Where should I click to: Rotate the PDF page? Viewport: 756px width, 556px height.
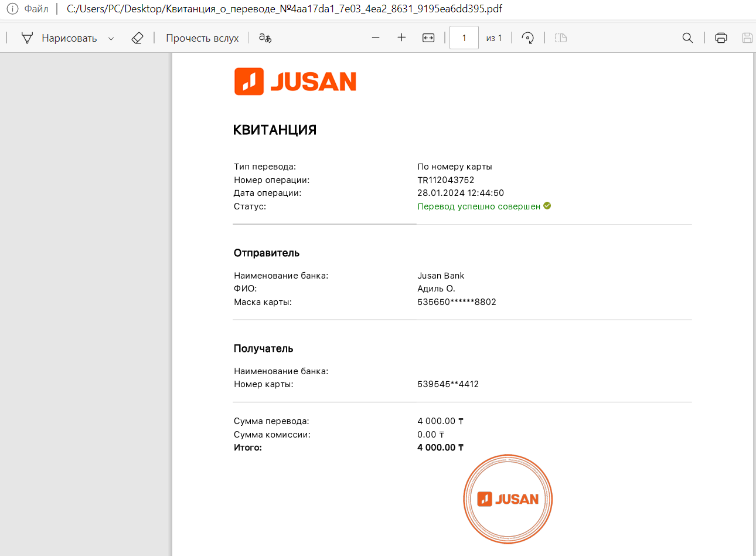pos(527,38)
